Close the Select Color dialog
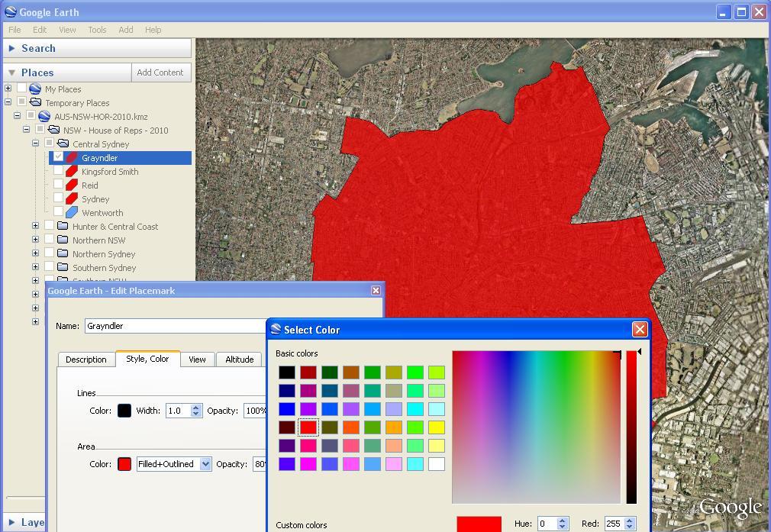The width and height of the screenshot is (771, 532). 640,330
